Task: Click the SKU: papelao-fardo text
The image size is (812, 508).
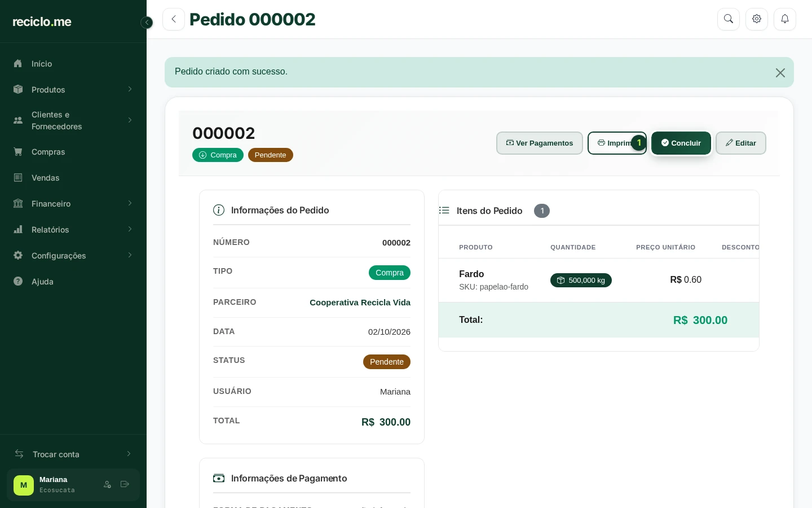Action: [x=493, y=287]
